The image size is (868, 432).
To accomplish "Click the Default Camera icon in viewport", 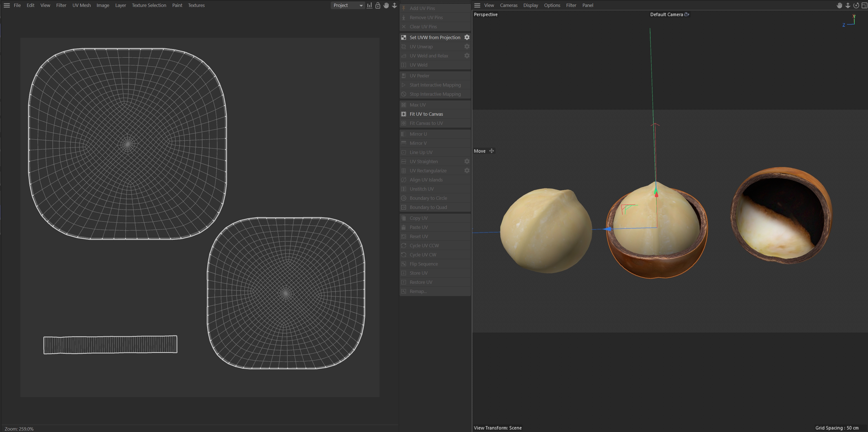I will coord(687,14).
